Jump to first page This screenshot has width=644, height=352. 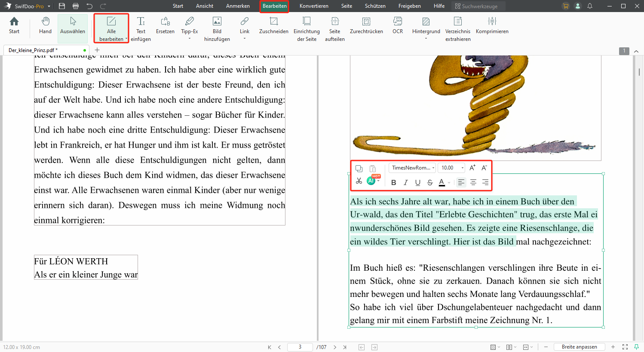tap(270, 347)
